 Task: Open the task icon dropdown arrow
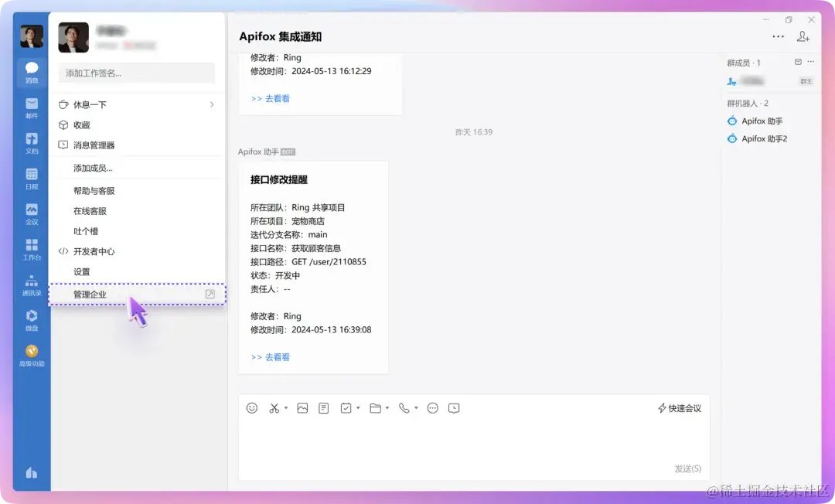(358, 408)
